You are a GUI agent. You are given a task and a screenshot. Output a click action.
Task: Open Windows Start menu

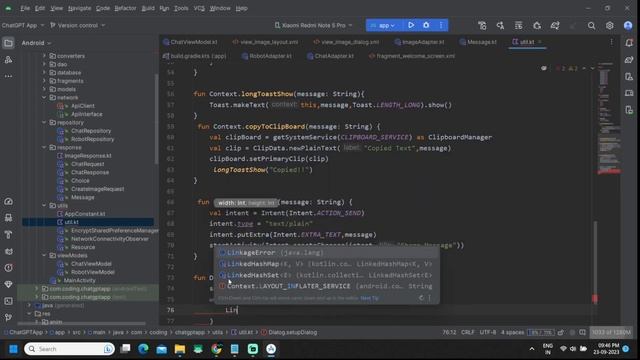click(x=13, y=349)
